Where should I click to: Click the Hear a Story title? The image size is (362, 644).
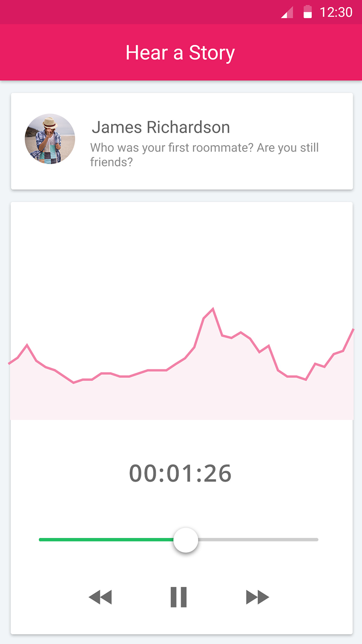(x=180, y=53)
